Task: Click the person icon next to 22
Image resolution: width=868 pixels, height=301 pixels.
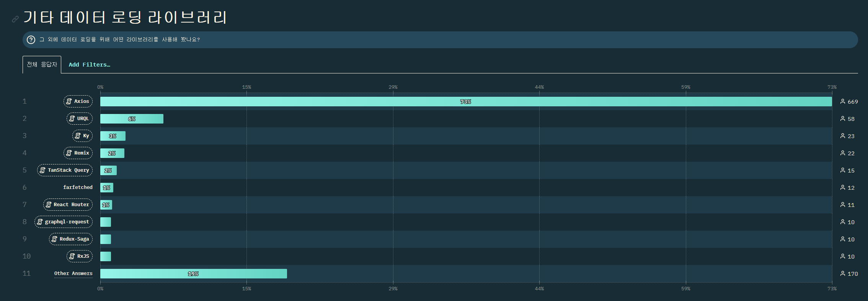Action: [x=842, y=153]
